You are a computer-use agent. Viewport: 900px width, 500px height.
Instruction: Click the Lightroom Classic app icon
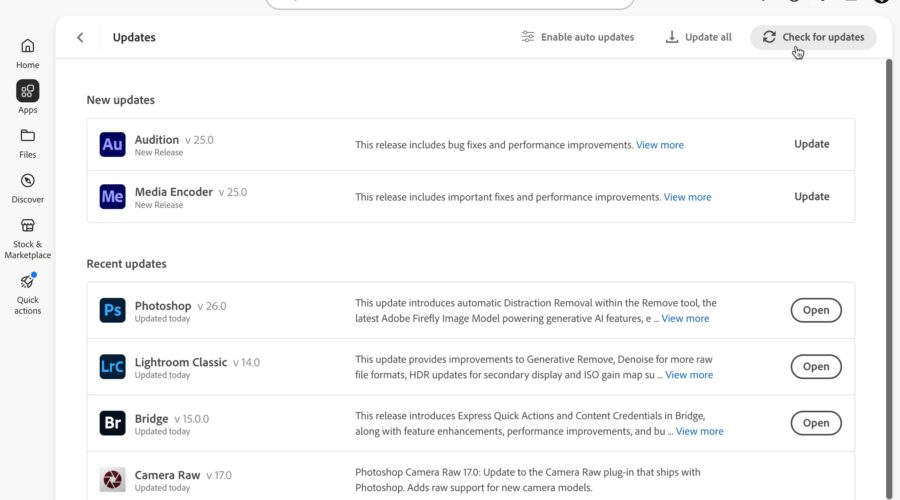(x=112, y=366)
